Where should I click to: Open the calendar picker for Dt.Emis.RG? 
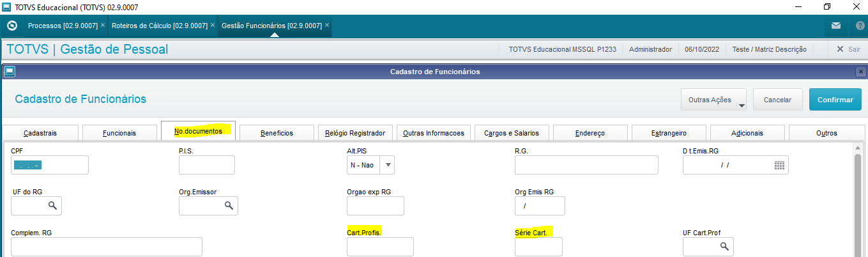coord(779,165)
